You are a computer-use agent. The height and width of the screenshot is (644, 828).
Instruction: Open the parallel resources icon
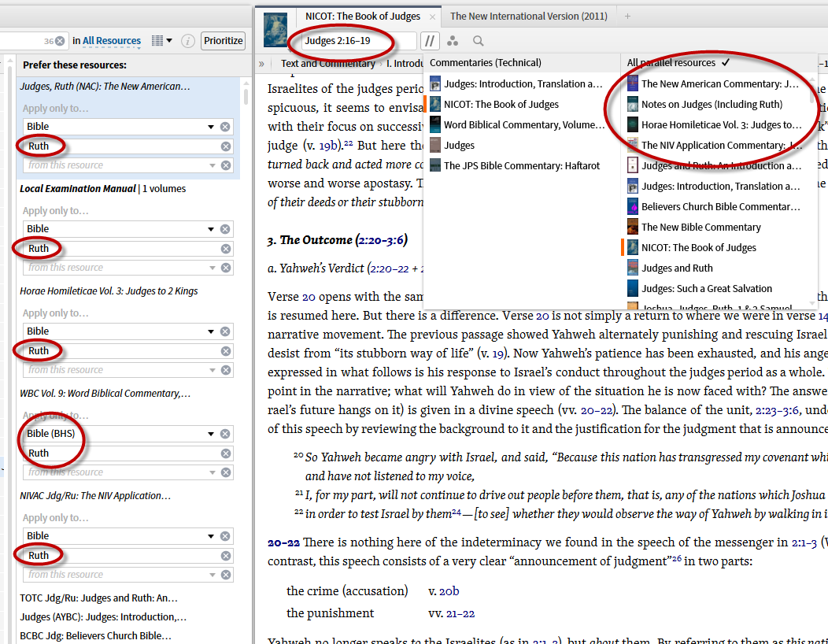coord(430,41)
